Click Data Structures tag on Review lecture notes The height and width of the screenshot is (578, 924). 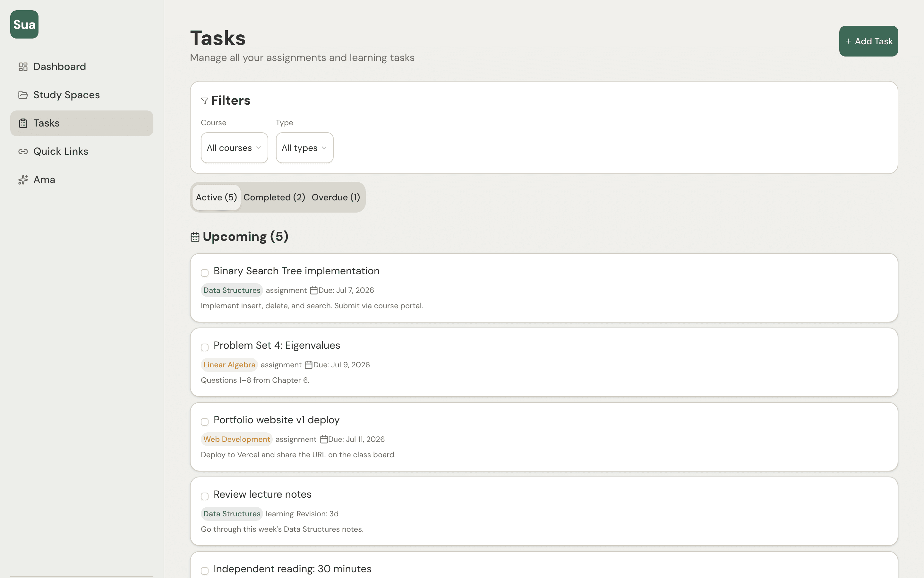click(x=232, y=514)
